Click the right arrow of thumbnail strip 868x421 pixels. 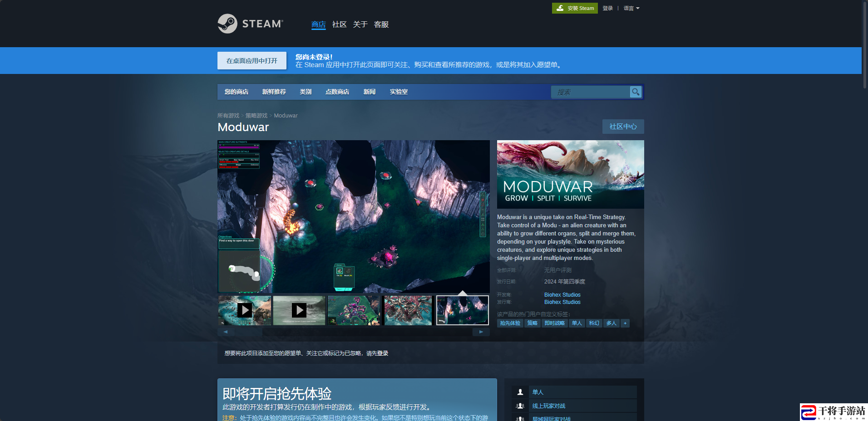pyautogui.click(x=481, y=332)
